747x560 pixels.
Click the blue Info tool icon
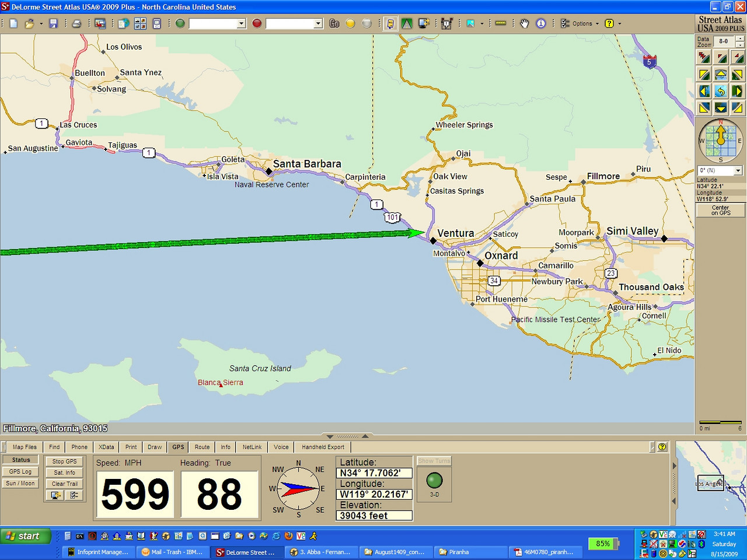541,23
